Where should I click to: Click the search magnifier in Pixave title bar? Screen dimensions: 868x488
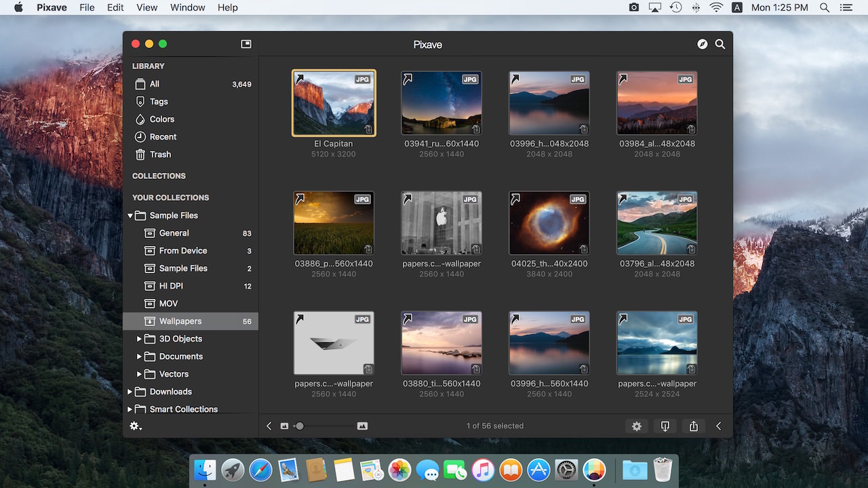[720, 44]
